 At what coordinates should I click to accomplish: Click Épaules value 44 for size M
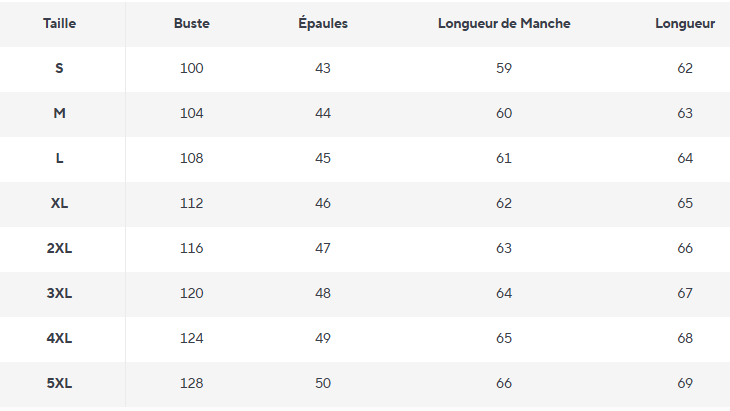(x=323, y=114)
